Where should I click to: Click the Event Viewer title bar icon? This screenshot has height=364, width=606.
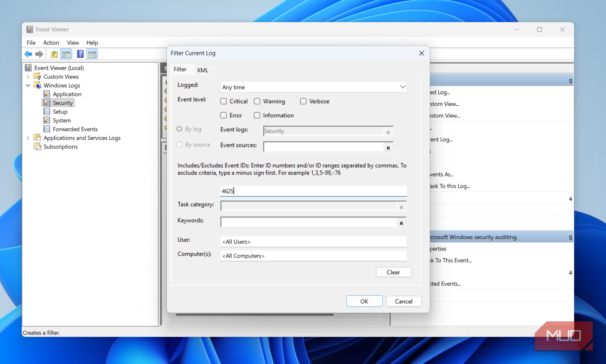(x=30, y=30)
